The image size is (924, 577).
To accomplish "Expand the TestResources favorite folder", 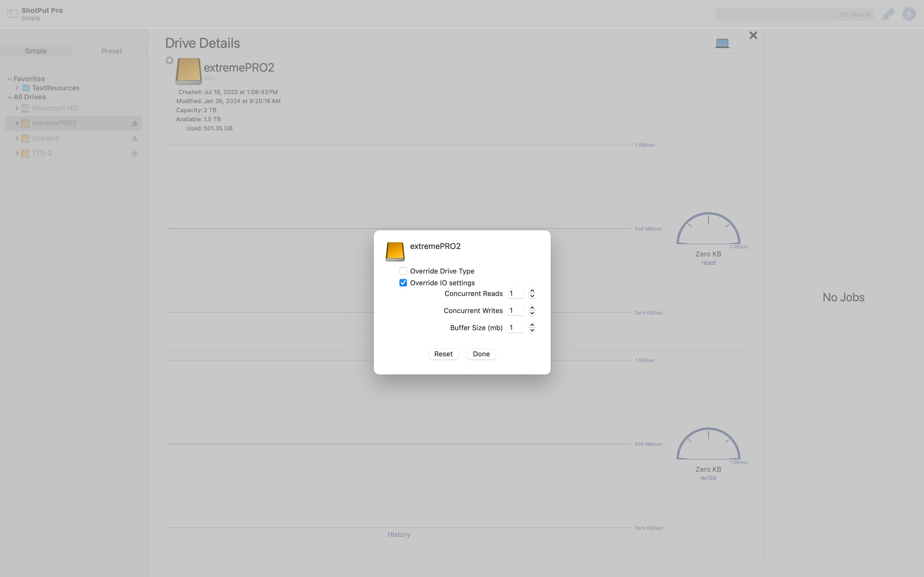I will point(17,88).
